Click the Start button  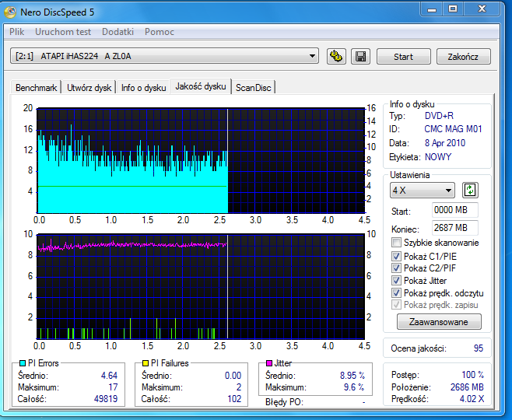coord(403,57)
